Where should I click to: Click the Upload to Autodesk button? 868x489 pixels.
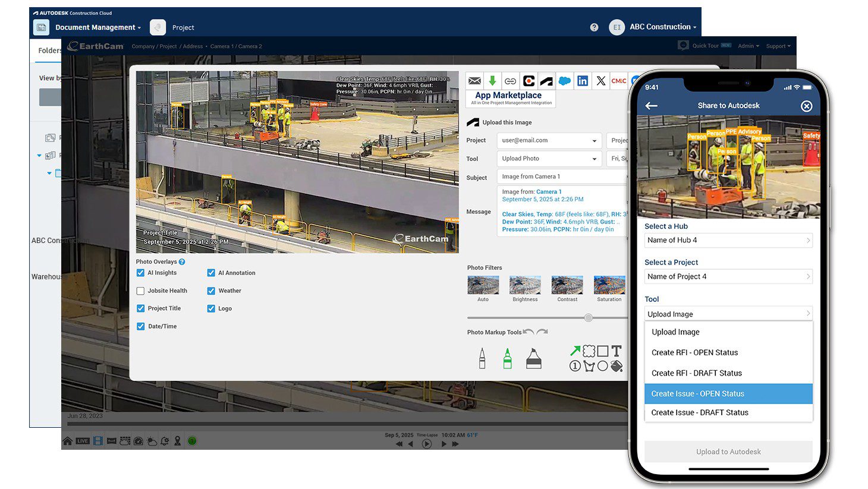[x=728, y=452]
